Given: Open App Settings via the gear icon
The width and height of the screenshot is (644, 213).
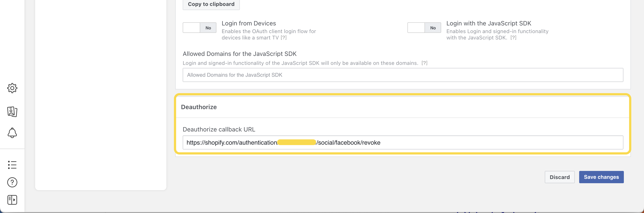Looking at the screenshot, I should tap(12, 88).
